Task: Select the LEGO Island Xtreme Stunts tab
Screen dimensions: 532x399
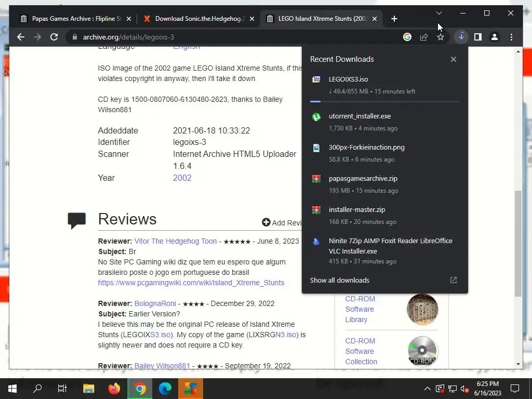Action: tap(322, 19)
